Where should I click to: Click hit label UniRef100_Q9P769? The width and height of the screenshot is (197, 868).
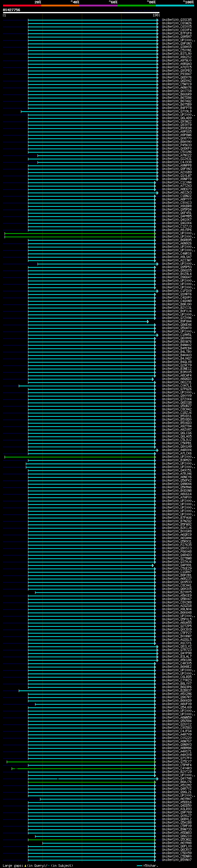click(177, 812)
